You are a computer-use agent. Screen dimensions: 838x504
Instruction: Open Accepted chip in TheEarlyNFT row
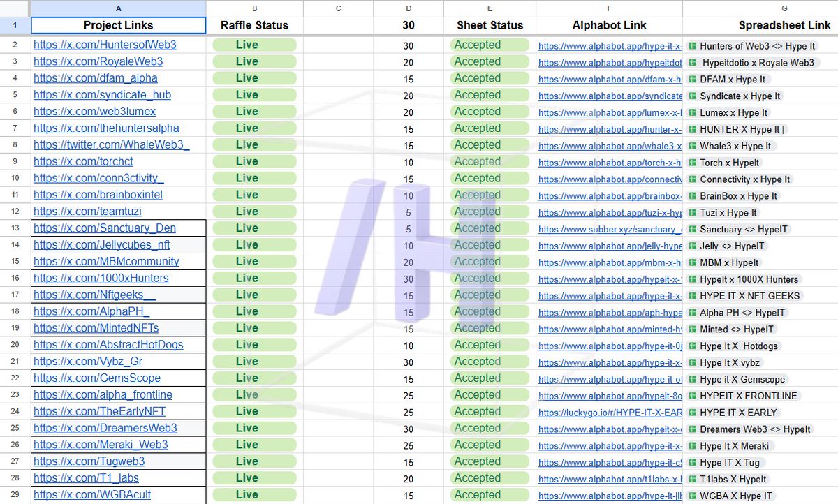coord(490,411)
